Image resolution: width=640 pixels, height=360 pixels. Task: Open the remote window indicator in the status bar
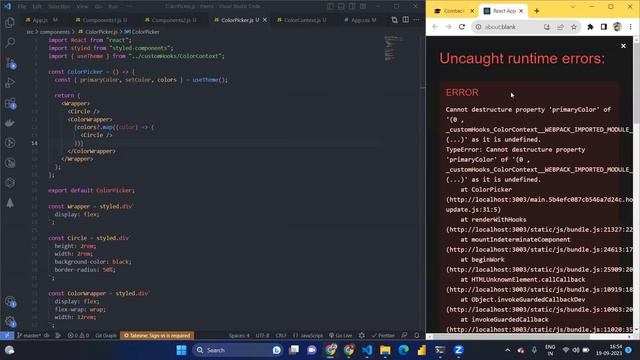click(7, 336)
